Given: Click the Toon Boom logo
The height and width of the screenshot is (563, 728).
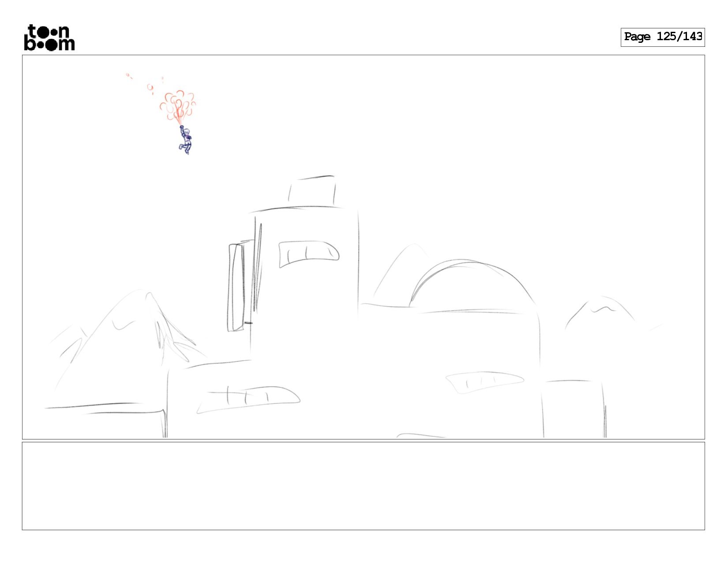Looking at the screenshot, I should [x=49, y=38].
